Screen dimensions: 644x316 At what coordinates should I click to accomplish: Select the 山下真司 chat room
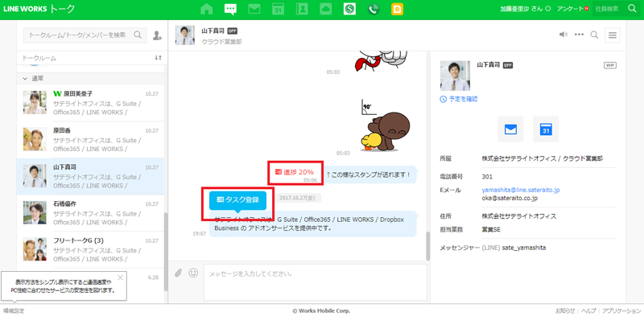(x=90, y=176)
